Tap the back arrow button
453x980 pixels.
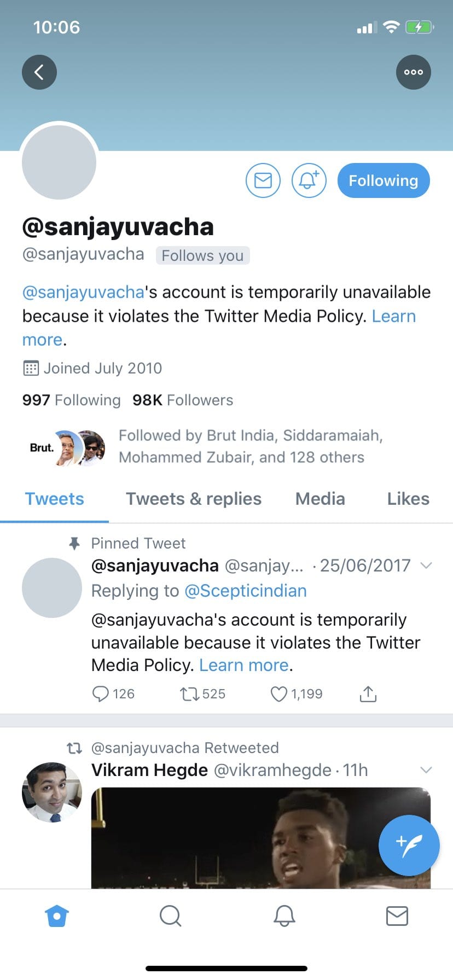[x=39, y=72]
